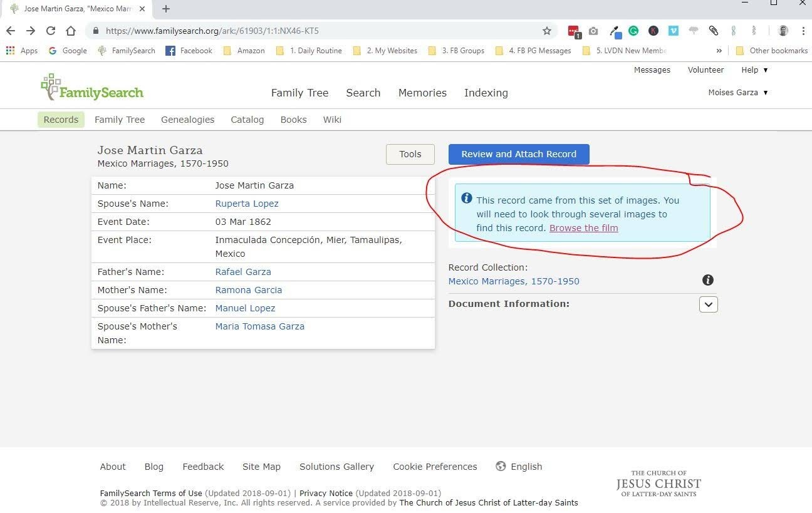Open the red LastPass extension icon
This screenshot has width=812, height=513.
(573, 31)
